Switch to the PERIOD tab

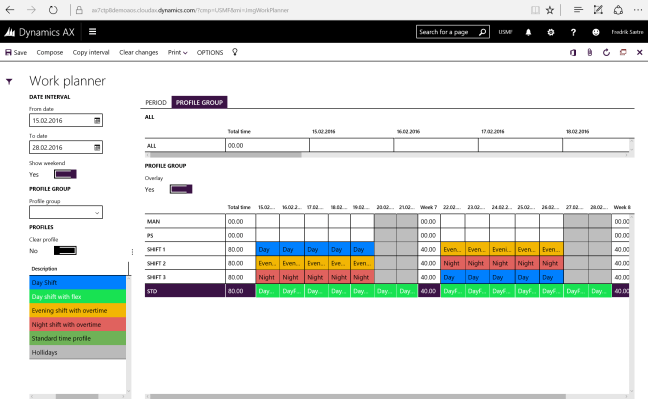pos(156,103)
